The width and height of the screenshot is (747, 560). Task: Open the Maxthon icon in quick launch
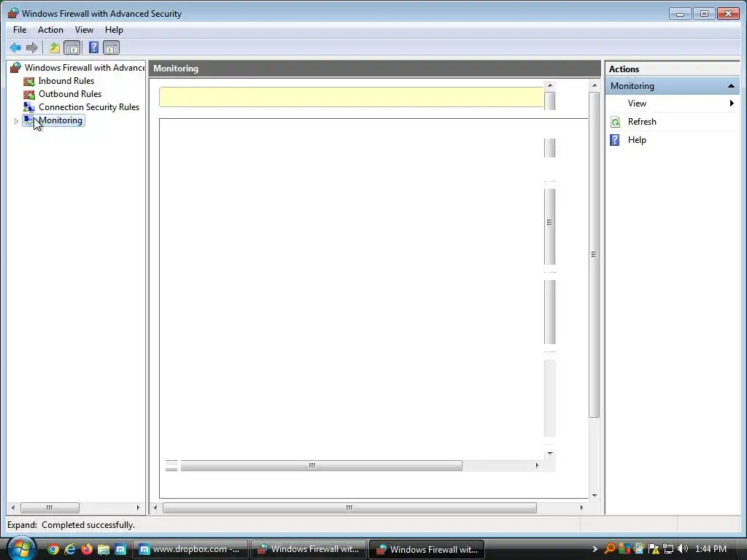pos(120,550)
